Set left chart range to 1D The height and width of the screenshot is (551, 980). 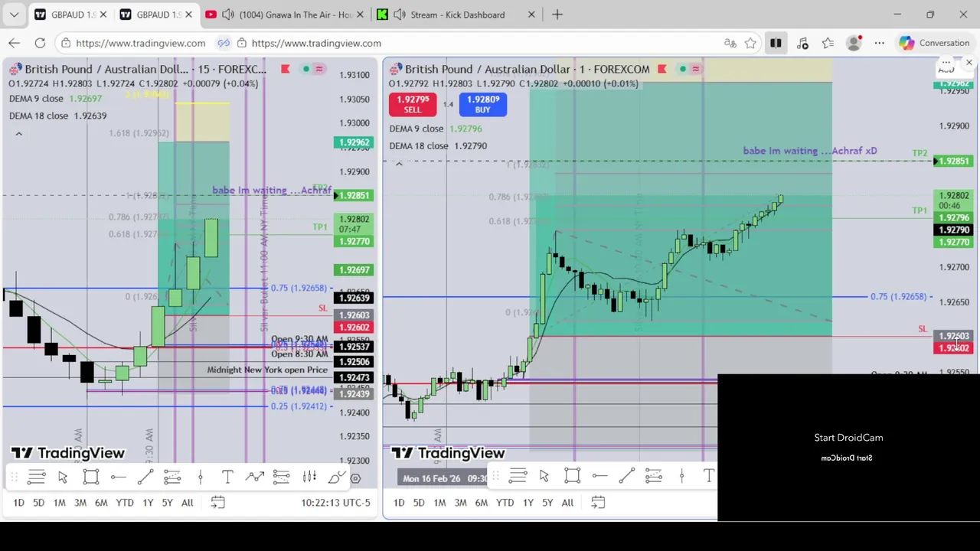[x=18, y=503]
